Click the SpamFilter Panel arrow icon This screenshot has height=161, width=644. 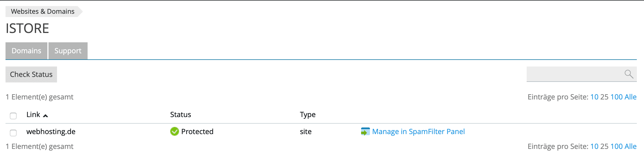pyautogui.click(x=365, y=132)
